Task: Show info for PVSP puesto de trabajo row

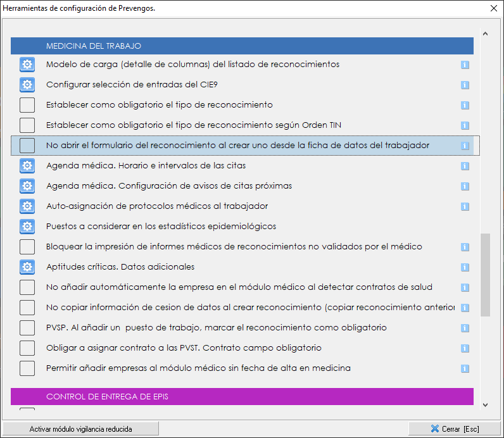Action: point(465,328)
